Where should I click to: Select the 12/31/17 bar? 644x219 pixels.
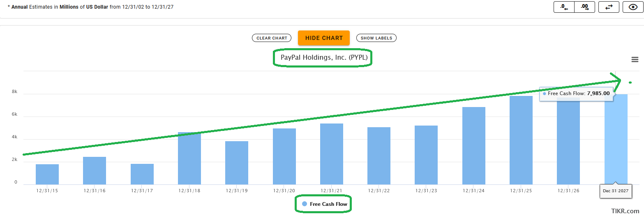[142, 174]
